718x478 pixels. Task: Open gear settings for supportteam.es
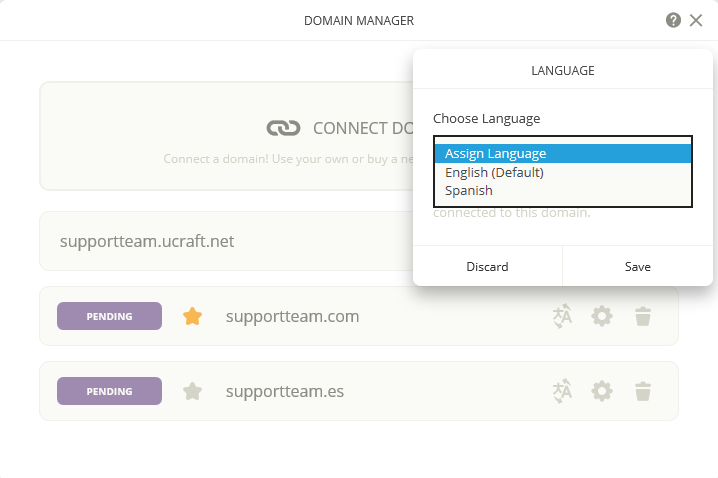[x=601, y=391]
